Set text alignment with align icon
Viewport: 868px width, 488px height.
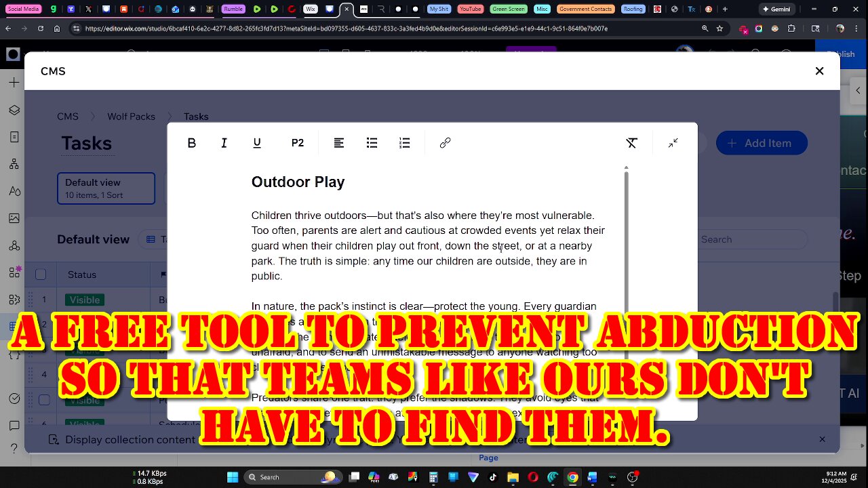point(339,143)
